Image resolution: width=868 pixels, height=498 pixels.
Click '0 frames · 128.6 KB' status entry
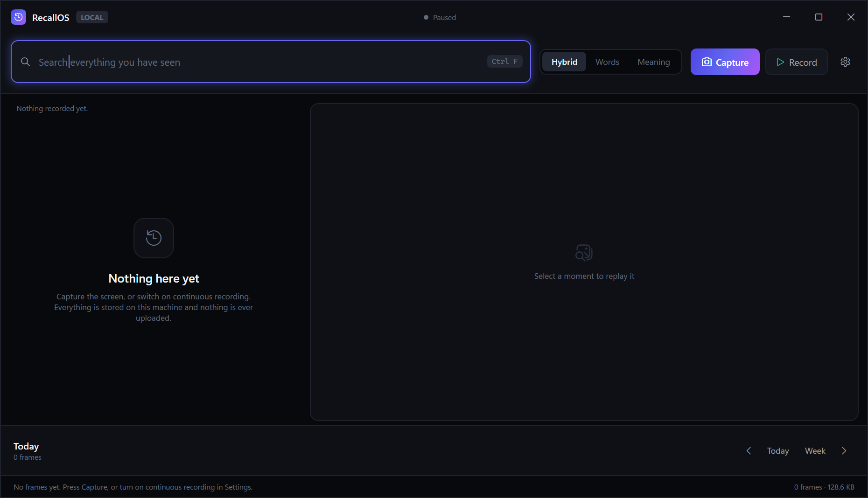[x=824, y=487]
